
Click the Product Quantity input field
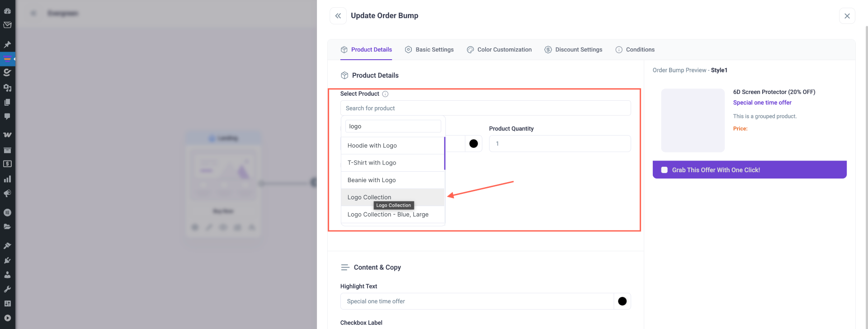(x=560, y=144)
